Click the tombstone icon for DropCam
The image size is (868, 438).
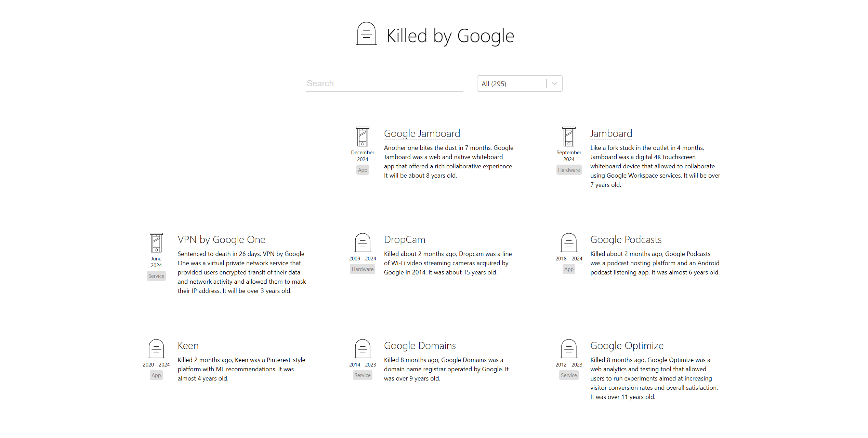(363, 243)
